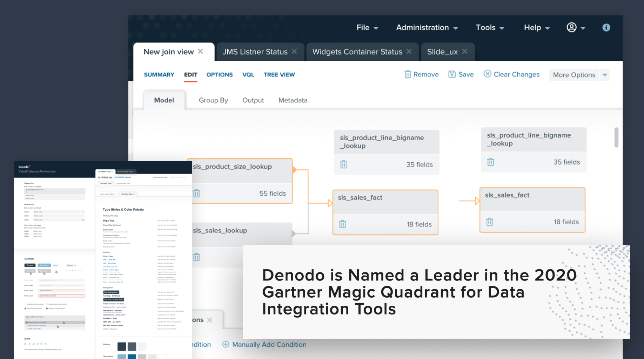Select the sls_product_size_lookup card title
This screenshot has width=644, height=359.
(x=232, y=167)
